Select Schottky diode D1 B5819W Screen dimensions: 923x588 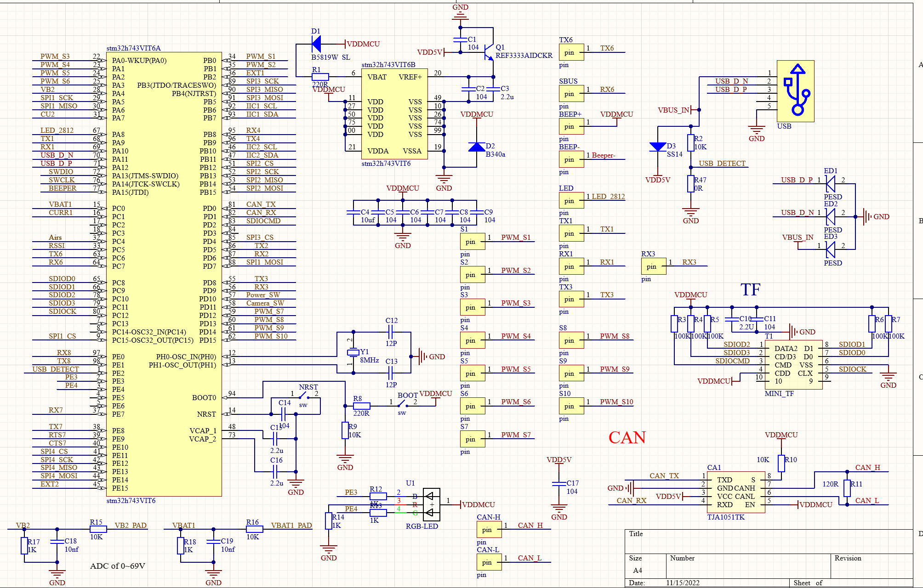pyautogui.click(x=317, y=44)
